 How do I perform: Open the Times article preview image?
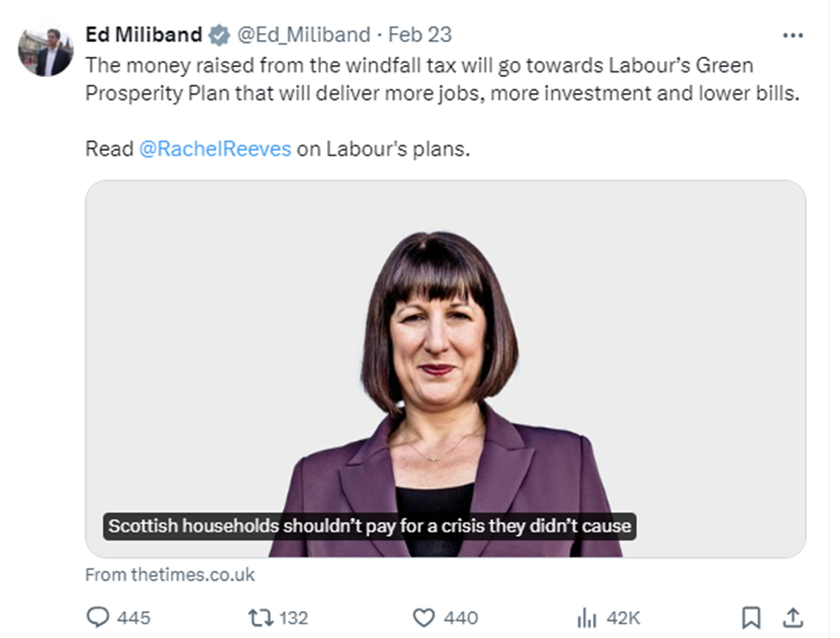(445, 357)
